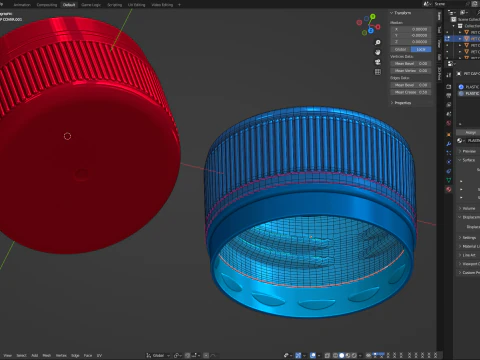The image size is (480, 360).
Task: Switch to solid viewport shading
Action: point(342,355)
